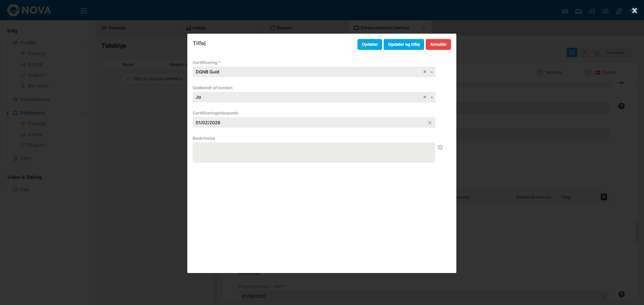
Task: Open the ID card icon in top bar
Action: click(565, 11)
